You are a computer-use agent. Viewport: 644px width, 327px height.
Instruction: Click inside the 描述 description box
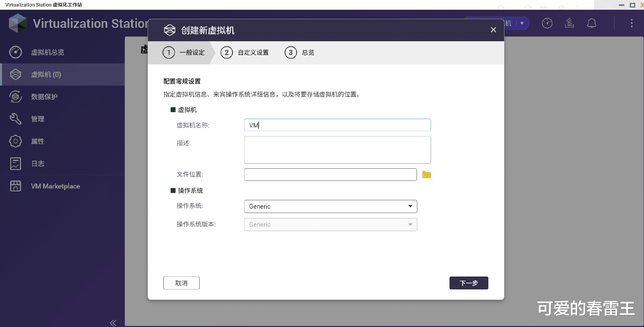pyautogui.click(x=337, y=150)
